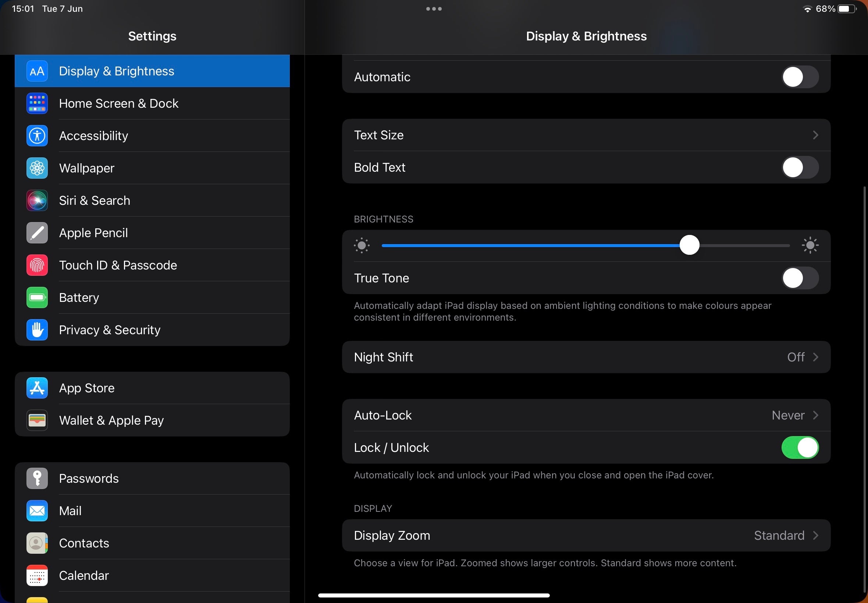Open Auto-Lock via its chevron
Screen dimensions: 868x603
click(815, 415)
